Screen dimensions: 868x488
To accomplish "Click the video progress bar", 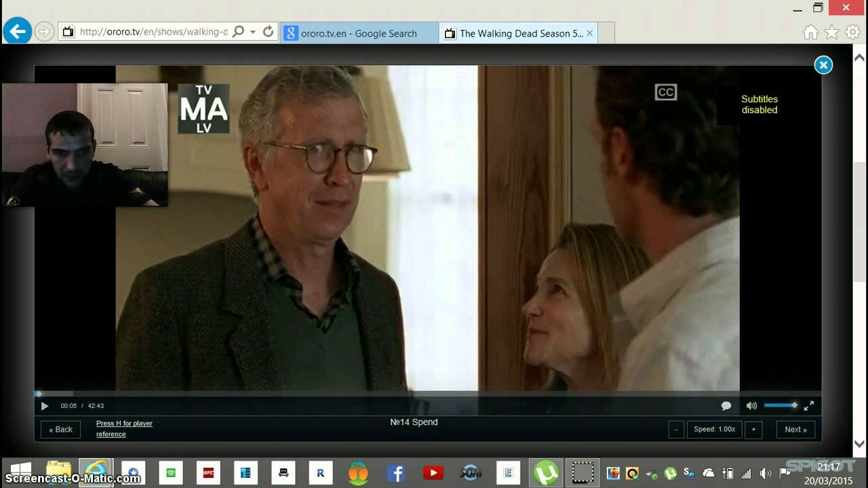I will click(x=427, y=393).
